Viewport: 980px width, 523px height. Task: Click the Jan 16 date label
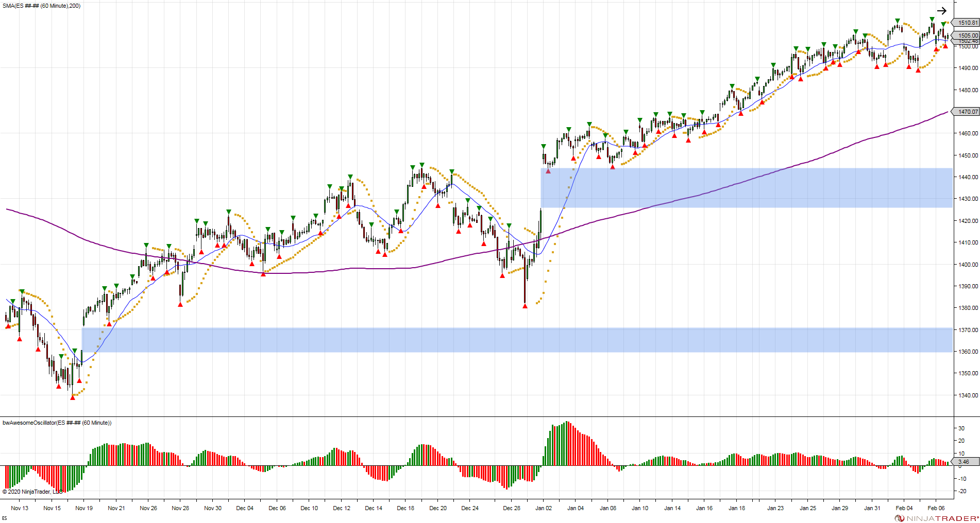point(704,508)
